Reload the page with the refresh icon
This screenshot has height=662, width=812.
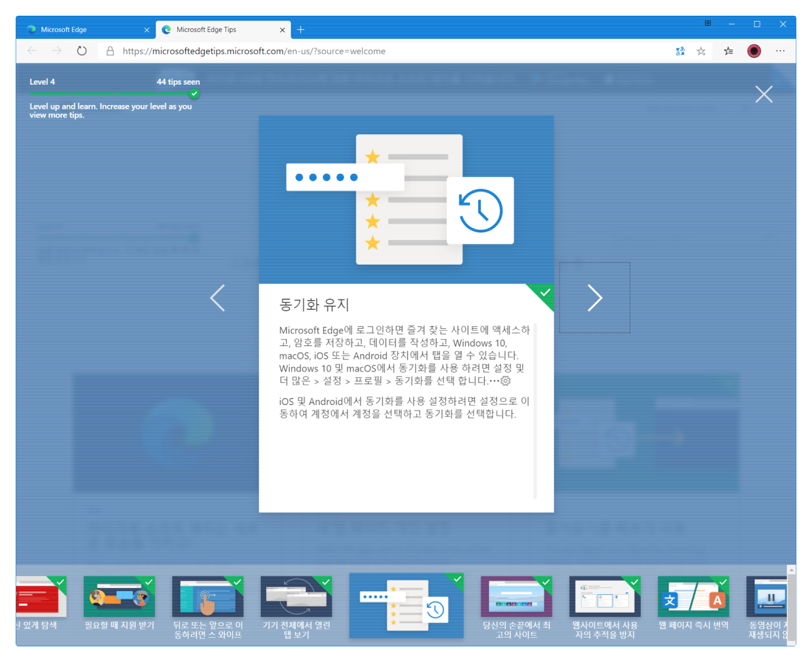[82, 51]
